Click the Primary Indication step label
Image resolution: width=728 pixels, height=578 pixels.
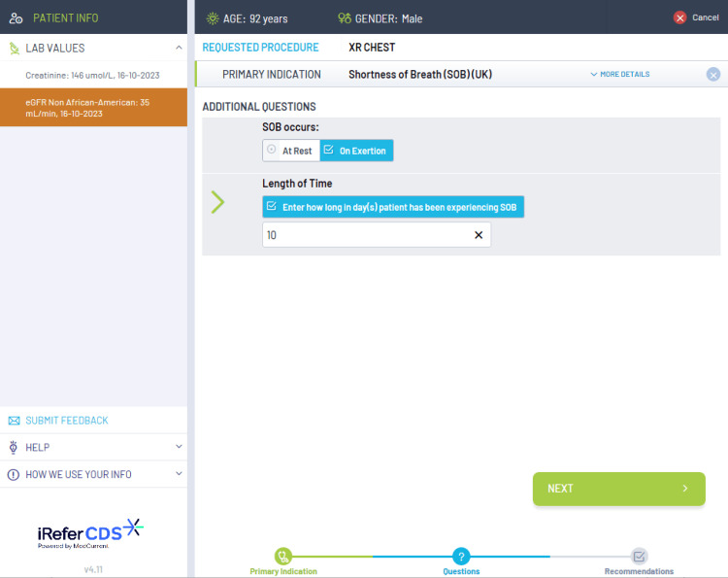coord(283,571)
